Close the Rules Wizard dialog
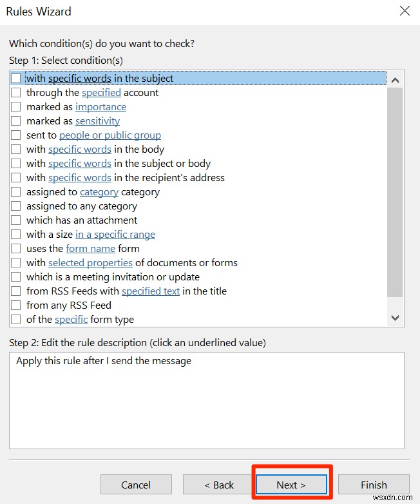 pyautogui.click(x=405, y=11)
